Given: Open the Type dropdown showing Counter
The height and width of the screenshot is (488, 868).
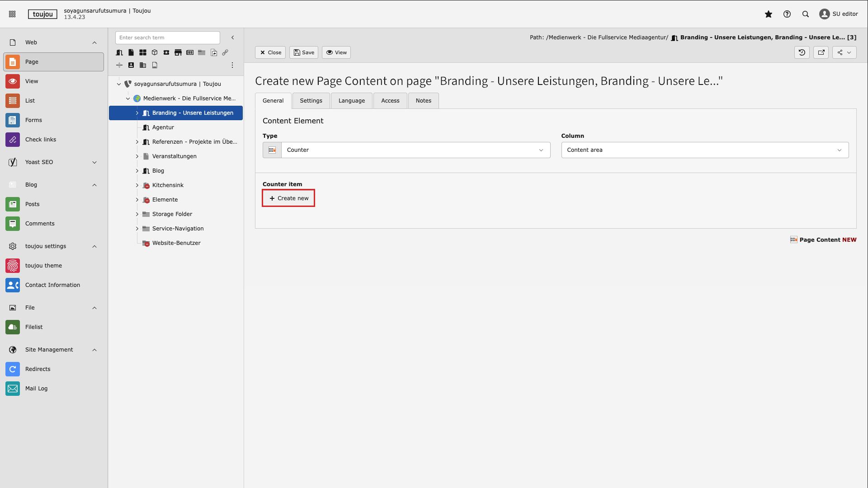Looking at the screenshot, I should [x=415, y=150].
